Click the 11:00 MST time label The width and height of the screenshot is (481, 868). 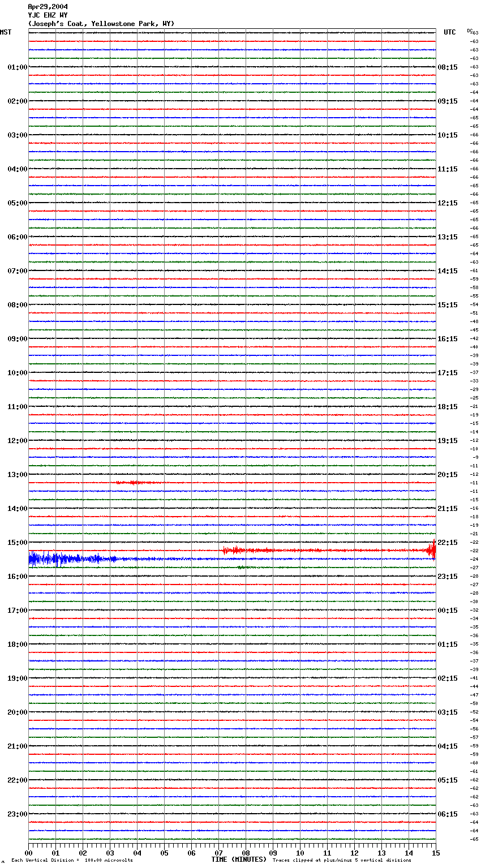pyautogui.click(x=18, y=407)
